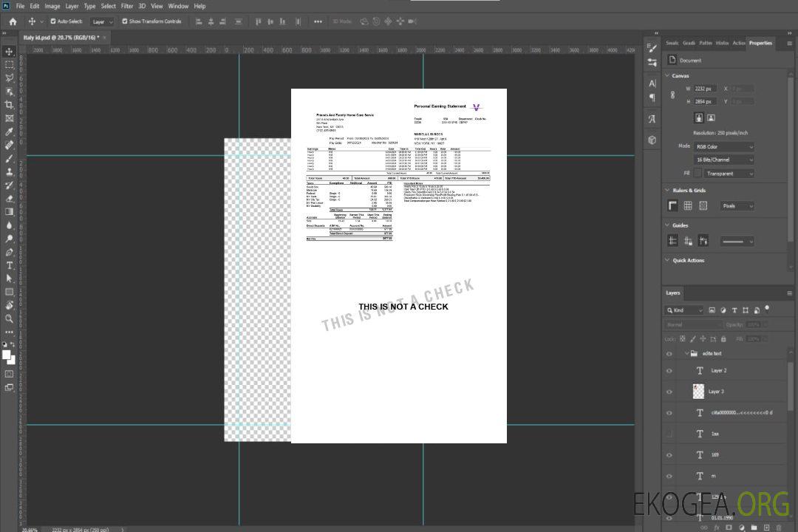Click the canvas Fill color swatch
Screen dimensions: 798x532
[697, 173]
